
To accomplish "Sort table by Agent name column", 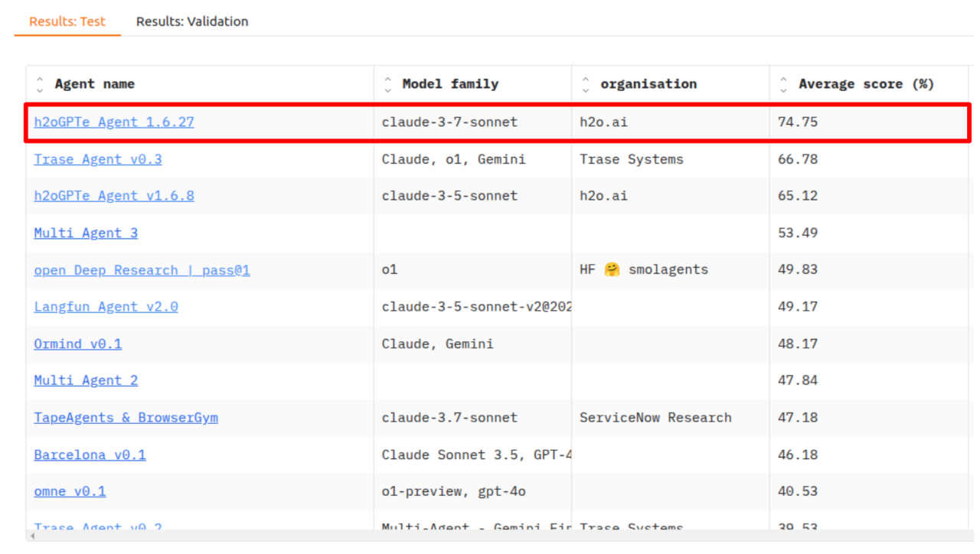I will click(x=41, y=84).
